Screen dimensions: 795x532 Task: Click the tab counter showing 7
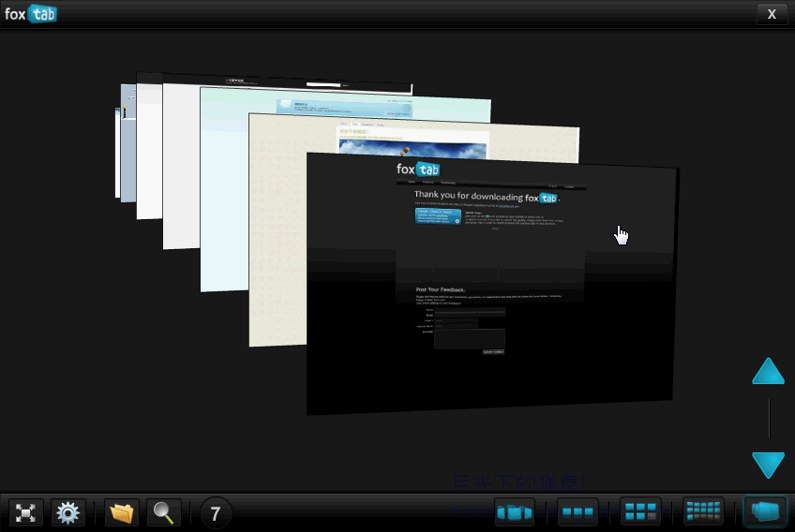tap(216, 513)
